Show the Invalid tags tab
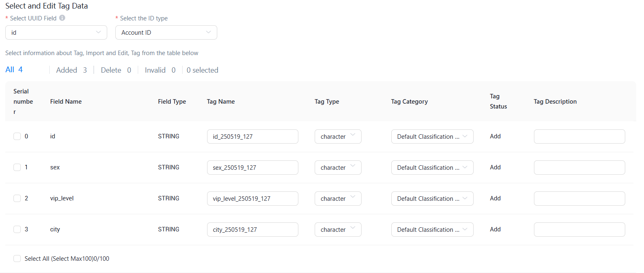This screenshot has width=644, height=273. point(160,70)
